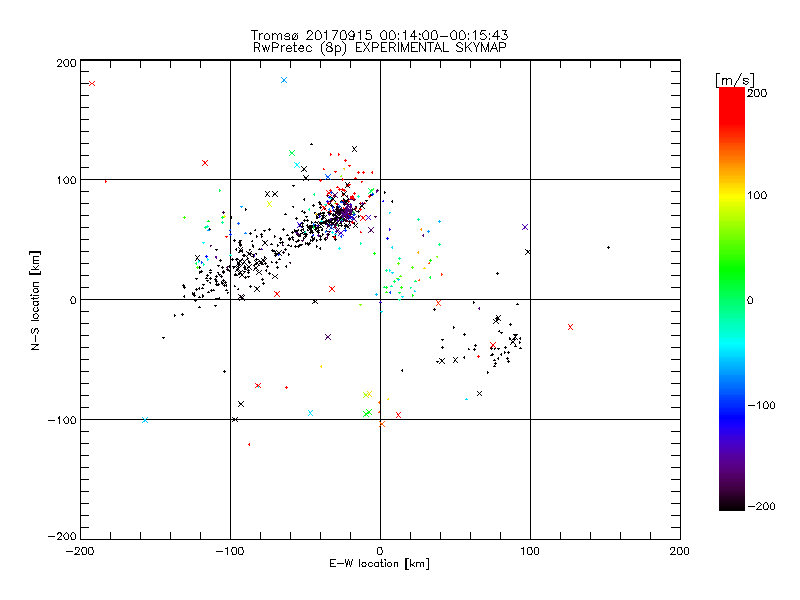Click the "E-W location [km]" axis label

point(379,563)
